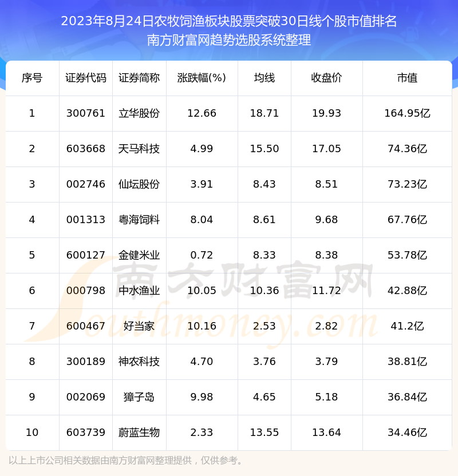Viewport: 458px width, 476px height.
Task: Click the 均线 column header
Action: point(264,78)
